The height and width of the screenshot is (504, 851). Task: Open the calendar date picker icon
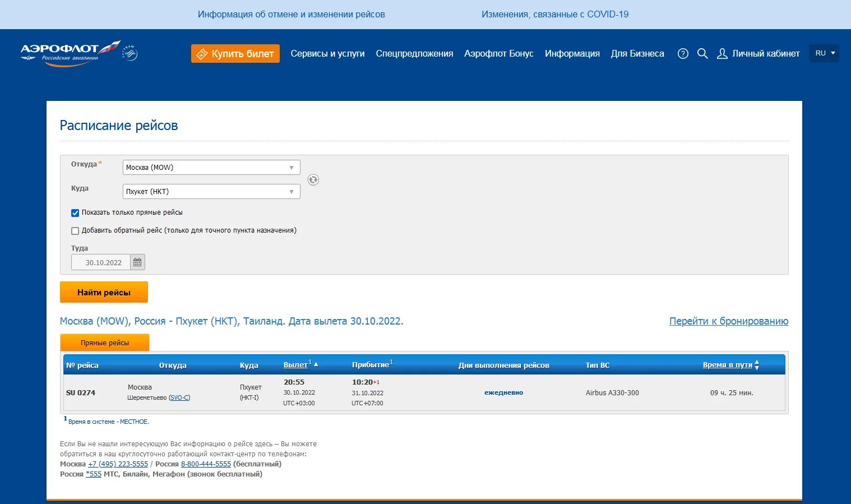point(137,262)
